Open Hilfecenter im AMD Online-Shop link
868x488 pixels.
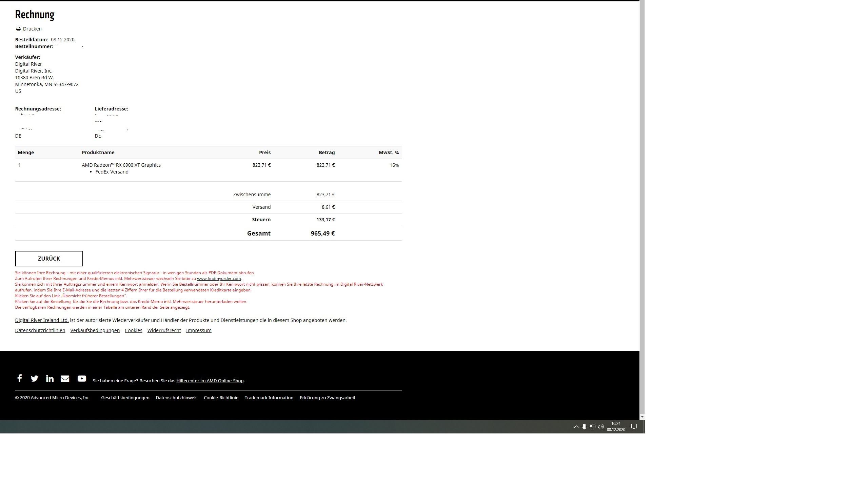(x=209, y=380)
